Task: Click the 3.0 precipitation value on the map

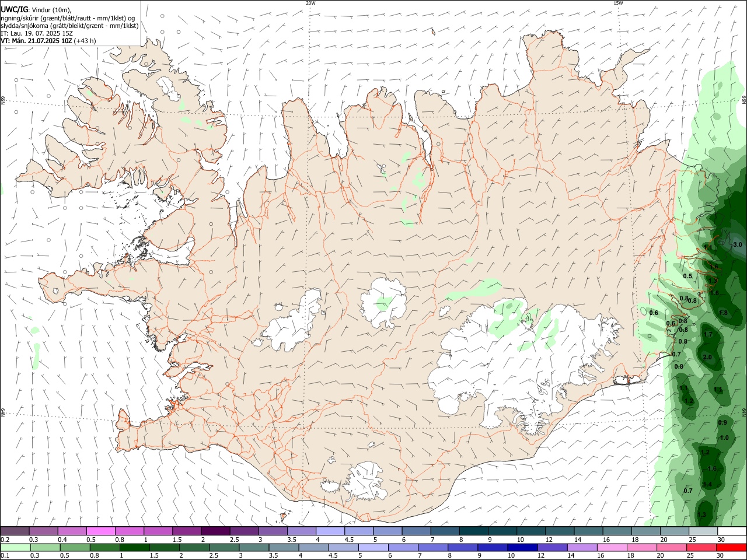Action: [x=737, y=244]
